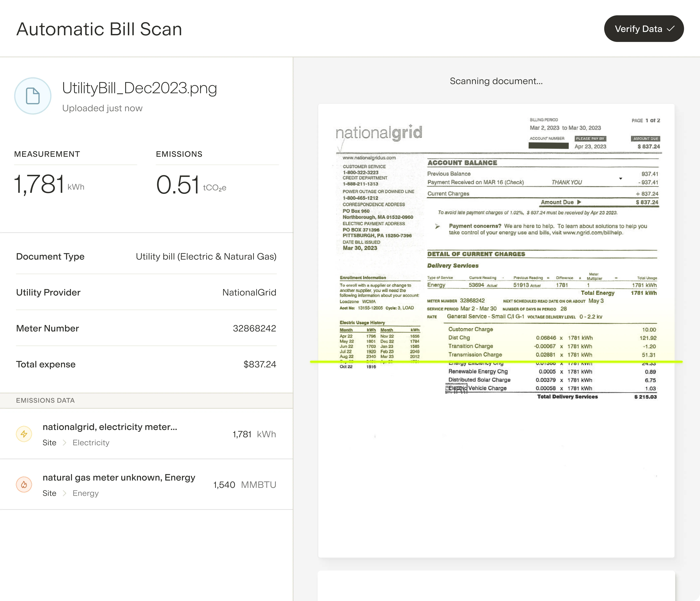The width and height of the screenshot is (700, 601).
Task: Open the Document Type value selector
Action: coord(206,256)
